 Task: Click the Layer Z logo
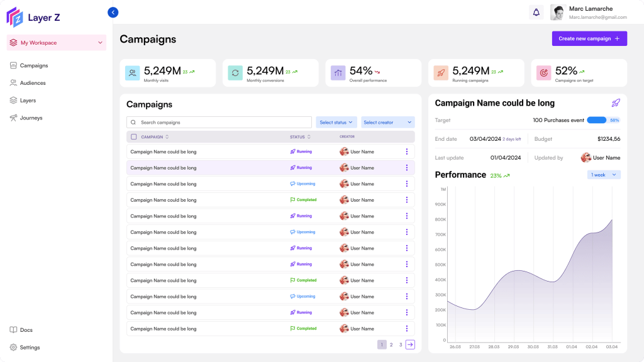pos(33,17)
